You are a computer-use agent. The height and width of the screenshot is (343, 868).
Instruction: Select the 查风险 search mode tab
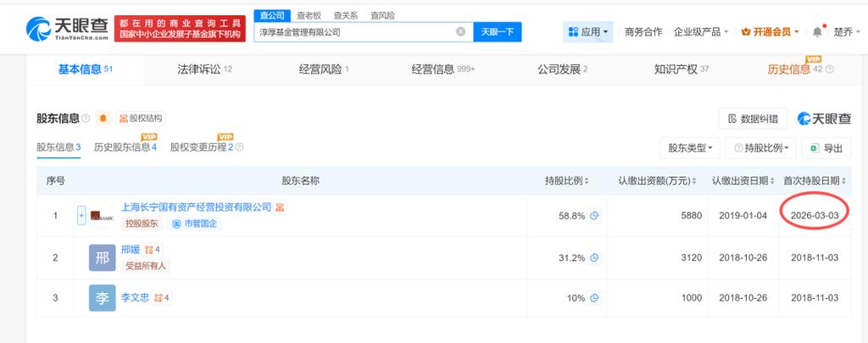(x=383, y=15)
